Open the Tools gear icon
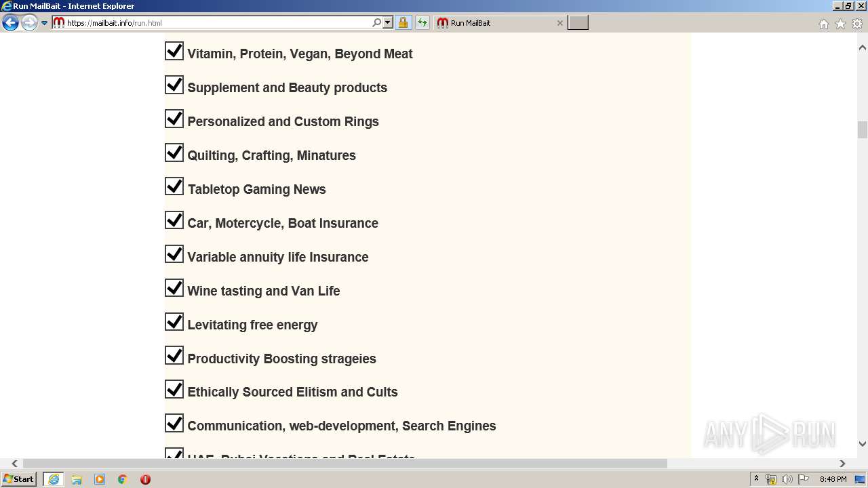This screenshot has width=868, height=488. click(857, 24)
